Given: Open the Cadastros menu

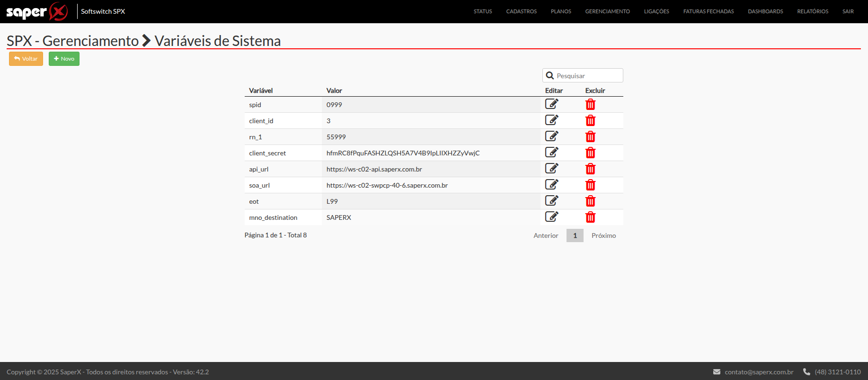Looking at the screenshot, I should coord(521,11).
